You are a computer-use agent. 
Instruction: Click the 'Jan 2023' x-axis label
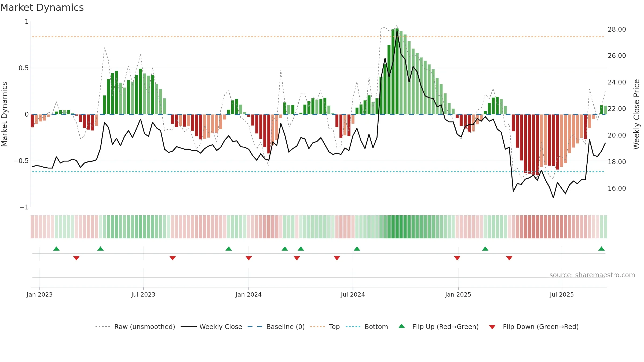pyautogui.click(x=40, y=294)
